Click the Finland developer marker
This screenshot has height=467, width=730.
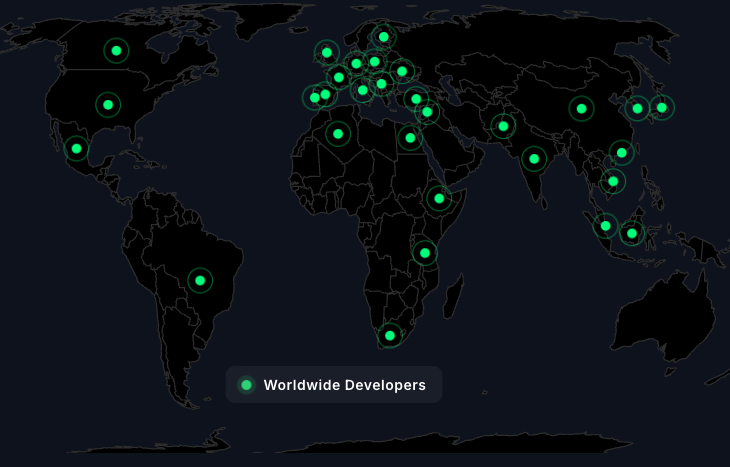[x=384, y=37]
